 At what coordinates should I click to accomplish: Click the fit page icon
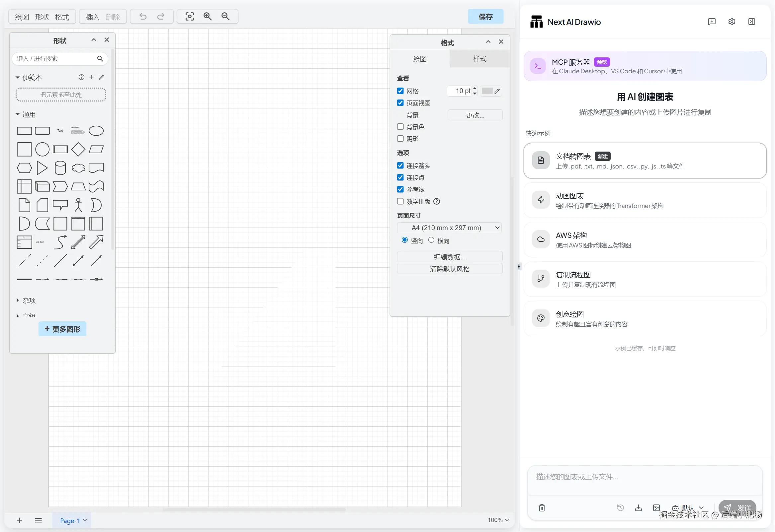[190, 17]
